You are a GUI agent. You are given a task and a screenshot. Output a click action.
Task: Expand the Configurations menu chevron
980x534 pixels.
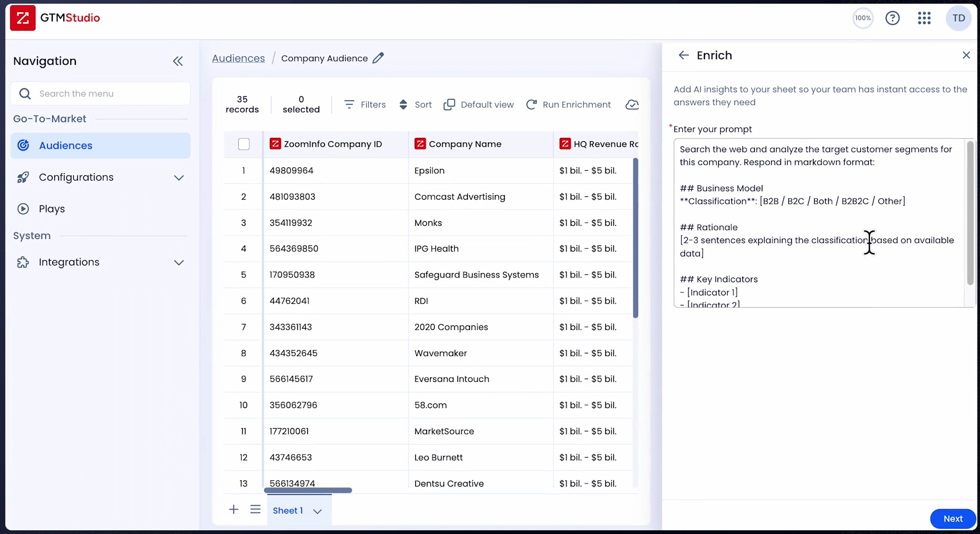click(x=179, y=177)
